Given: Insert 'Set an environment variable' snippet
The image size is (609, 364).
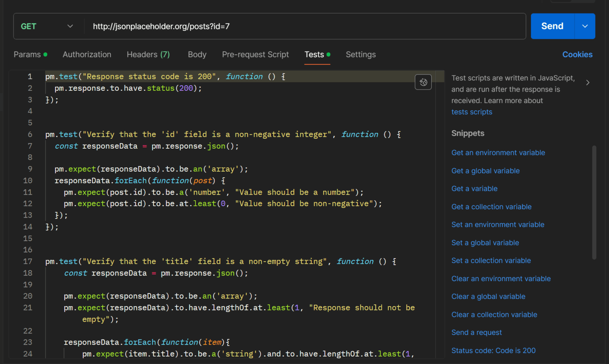Looking at the screenshot, I should pyautogui.click(x=498, y=224).
